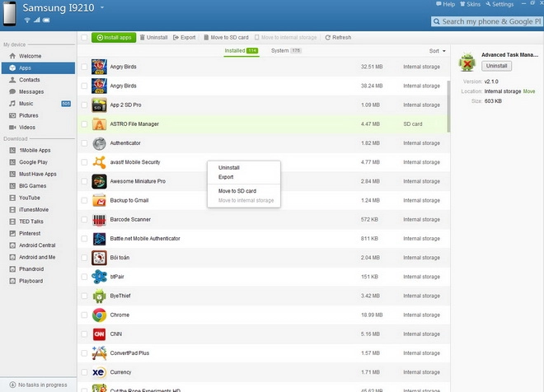Expand the Samsung I9210 device dropdown
Viewport: 544px width, 392px height.
[x=102, y=7]
